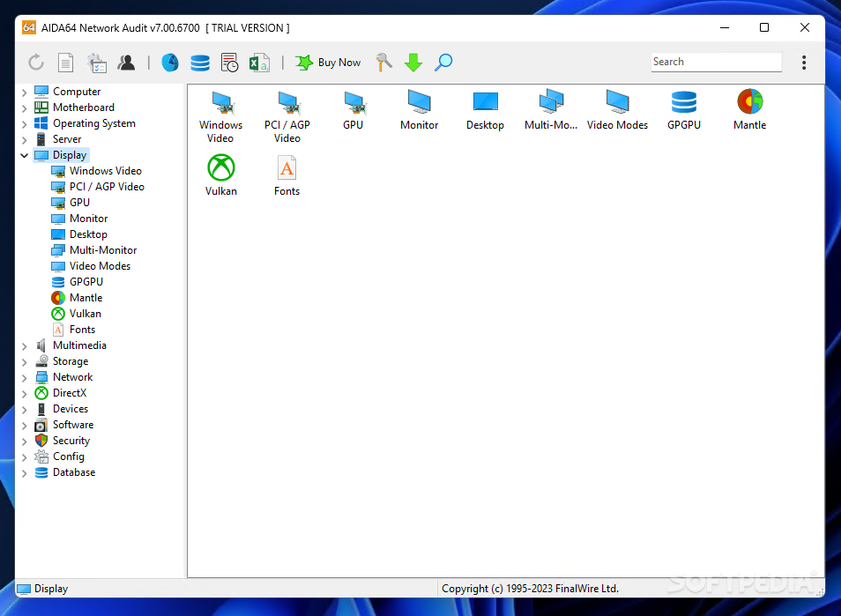Select GPGPU in the Display tree
The width and height of the screenshot is (841, 616).
point(78,281)
